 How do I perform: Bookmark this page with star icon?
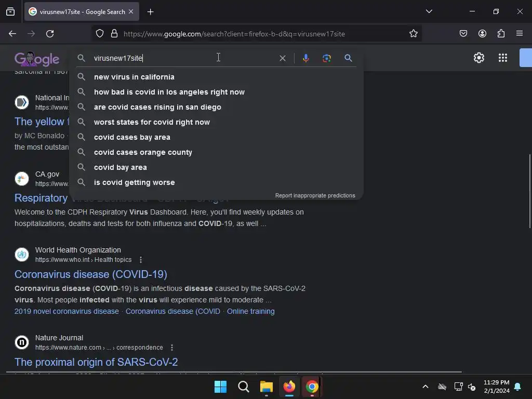coord(413,34)
